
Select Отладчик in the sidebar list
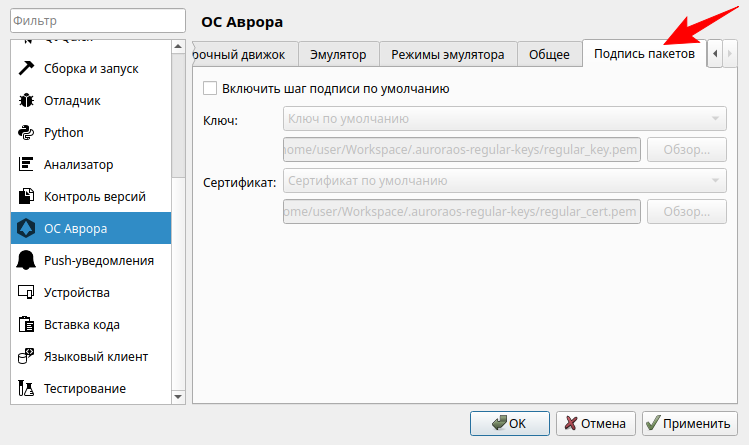coord(91,100)
